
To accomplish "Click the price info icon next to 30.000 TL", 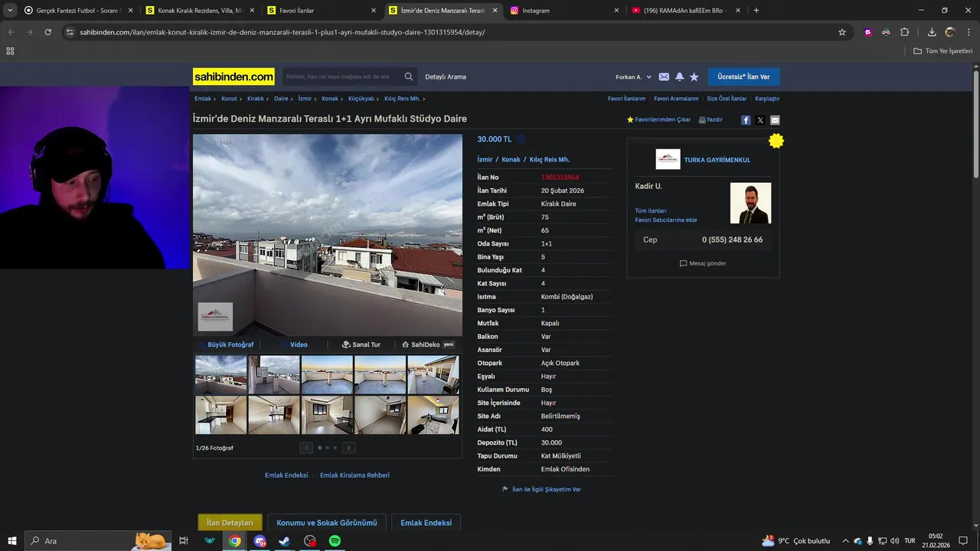I will pos(521,139).
